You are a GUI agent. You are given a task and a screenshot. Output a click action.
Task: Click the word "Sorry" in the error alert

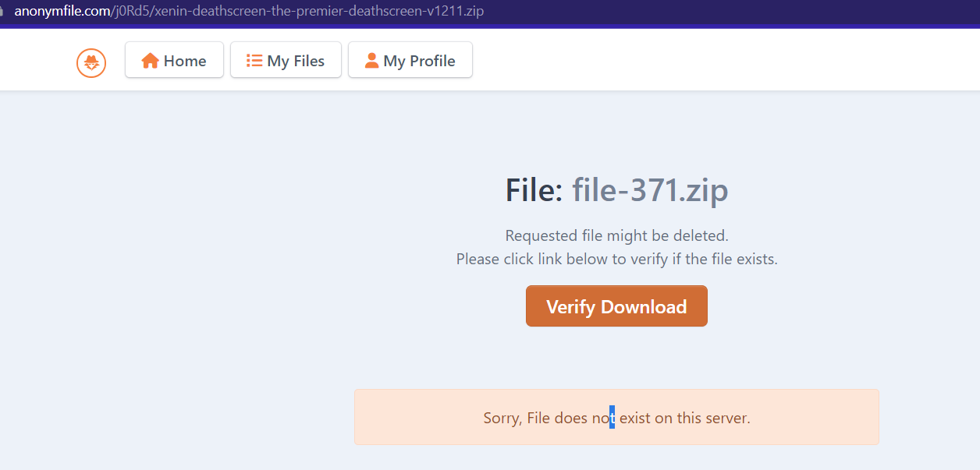click(503, 419)
